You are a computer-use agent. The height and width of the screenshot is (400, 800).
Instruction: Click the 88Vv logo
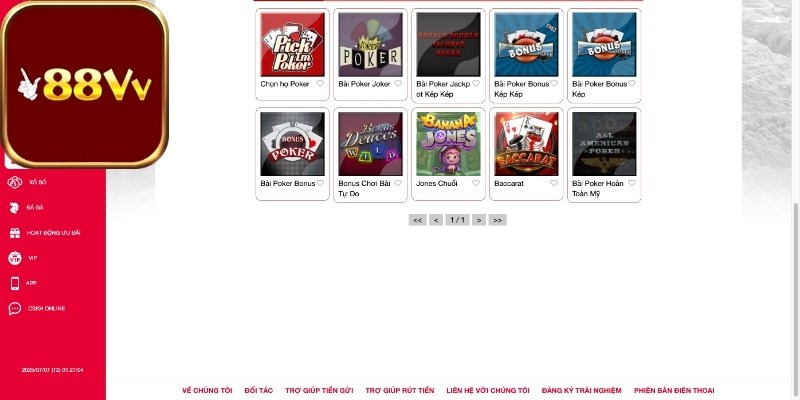point(84,84)
